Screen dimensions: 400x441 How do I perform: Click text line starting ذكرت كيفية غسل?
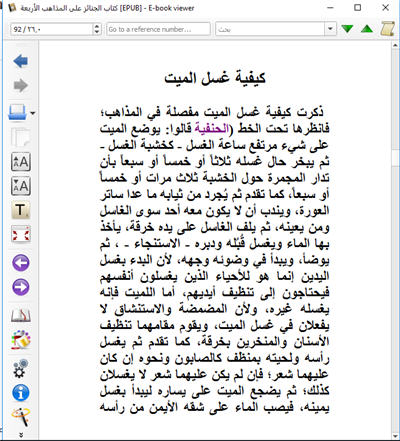[212, 112]
